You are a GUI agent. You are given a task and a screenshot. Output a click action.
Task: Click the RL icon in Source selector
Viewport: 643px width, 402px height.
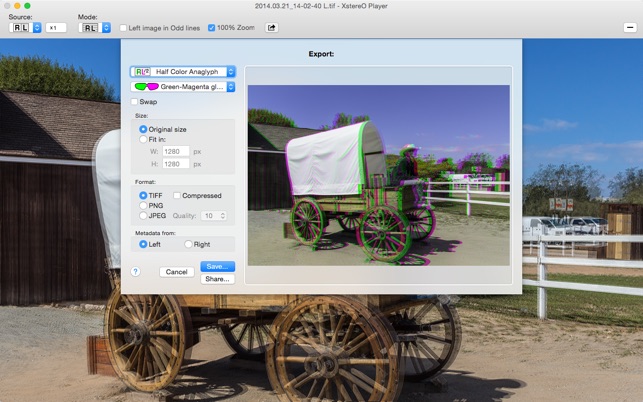(x=20, y=27)
